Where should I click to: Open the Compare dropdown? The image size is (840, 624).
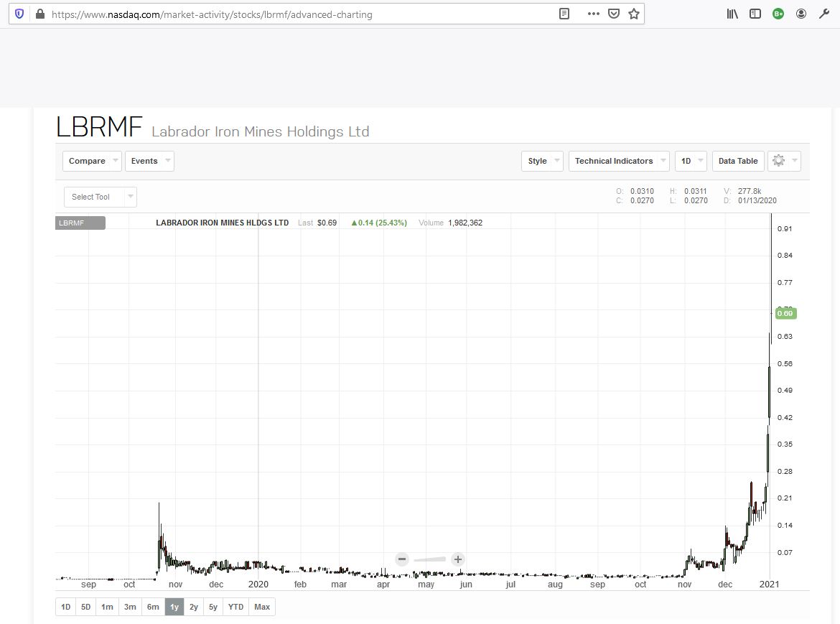pos(92,161)
